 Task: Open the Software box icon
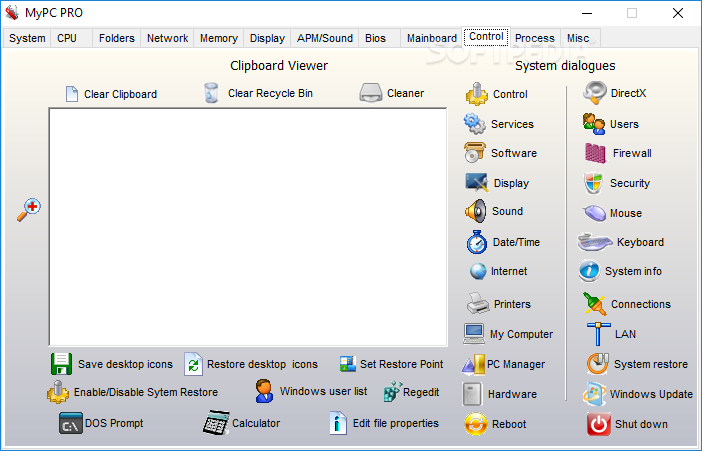click(475, 153)
